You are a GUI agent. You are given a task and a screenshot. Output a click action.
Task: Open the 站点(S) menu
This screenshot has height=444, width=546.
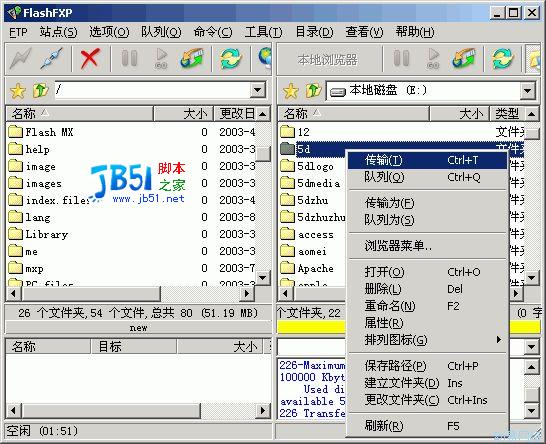[x=58, y=32]
